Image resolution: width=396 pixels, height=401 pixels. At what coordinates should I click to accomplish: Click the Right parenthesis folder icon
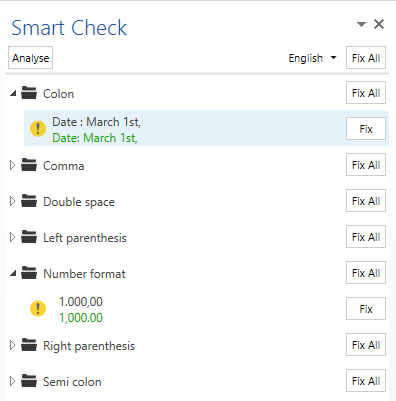click(x=29, y=345)
